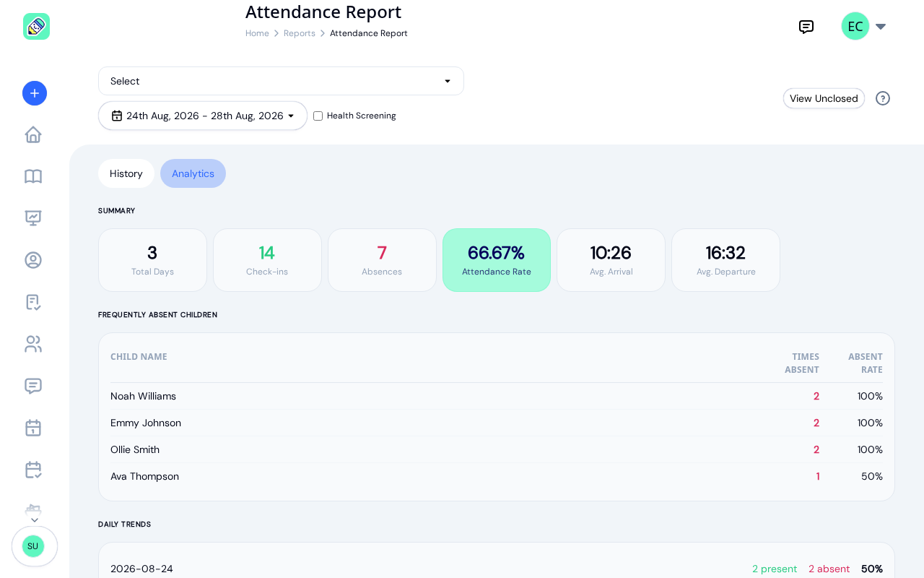Click the help question mark icon
The image size is (924, 578).
click(883, 98)
